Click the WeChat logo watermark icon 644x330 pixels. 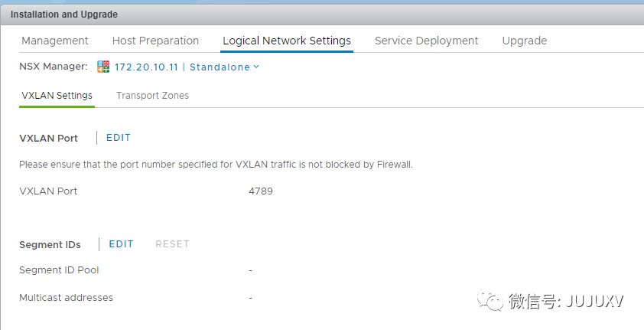click(491, 301)
